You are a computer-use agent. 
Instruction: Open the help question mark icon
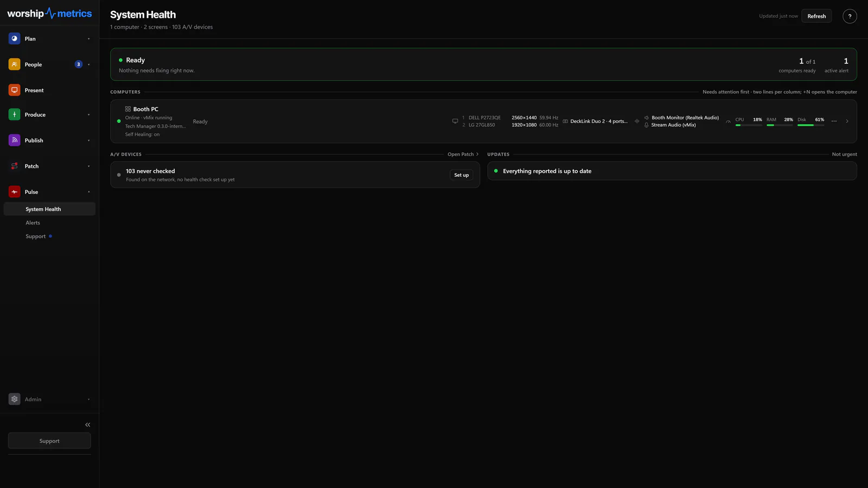pos(850,16)
